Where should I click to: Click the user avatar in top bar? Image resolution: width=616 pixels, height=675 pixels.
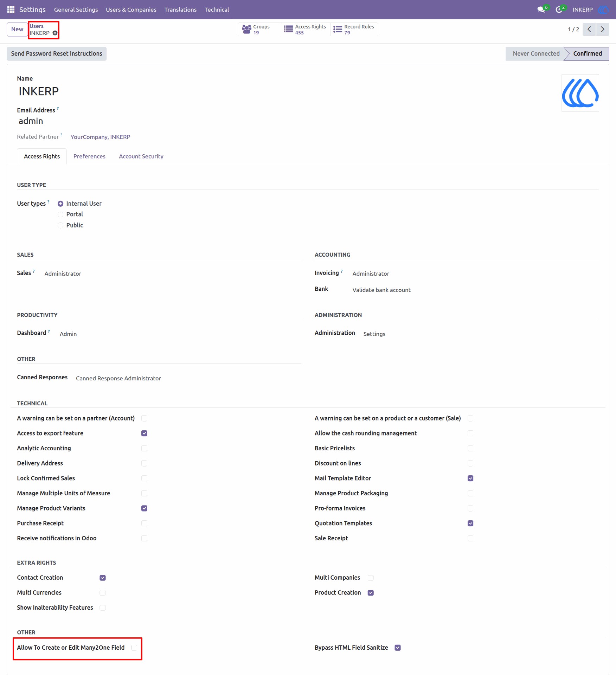coord(603,9)
